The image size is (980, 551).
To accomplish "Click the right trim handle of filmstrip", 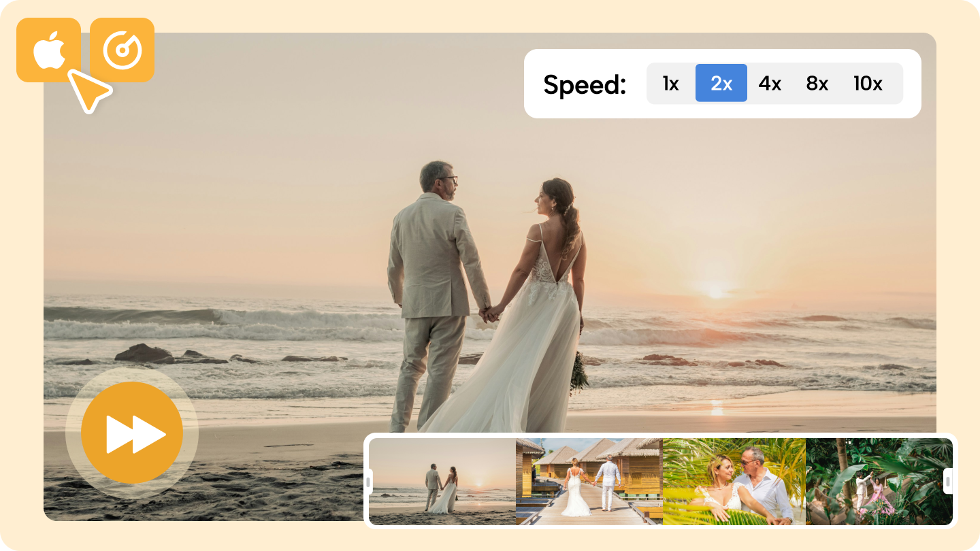I will point(948,482).
